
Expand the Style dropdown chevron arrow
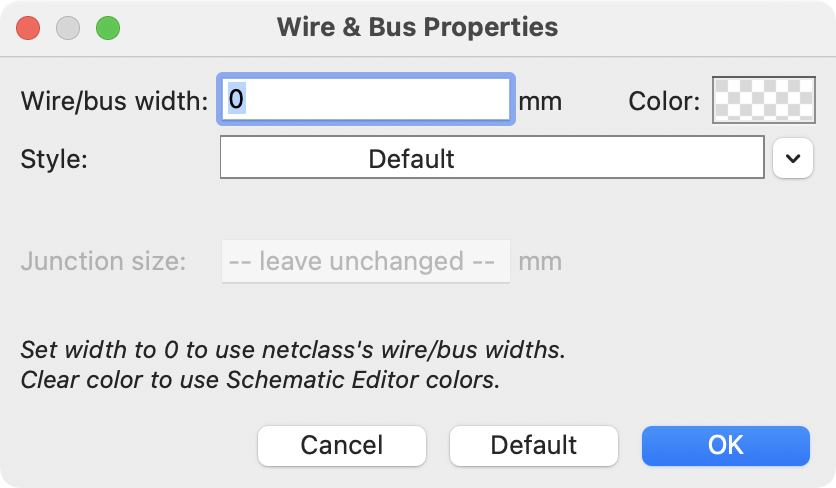(x=792, y=159)
